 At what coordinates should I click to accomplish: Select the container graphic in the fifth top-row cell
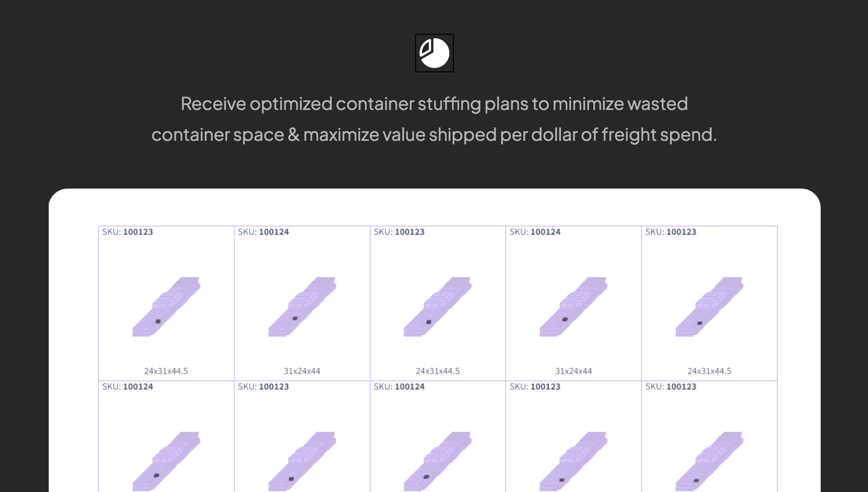[709, 306]
